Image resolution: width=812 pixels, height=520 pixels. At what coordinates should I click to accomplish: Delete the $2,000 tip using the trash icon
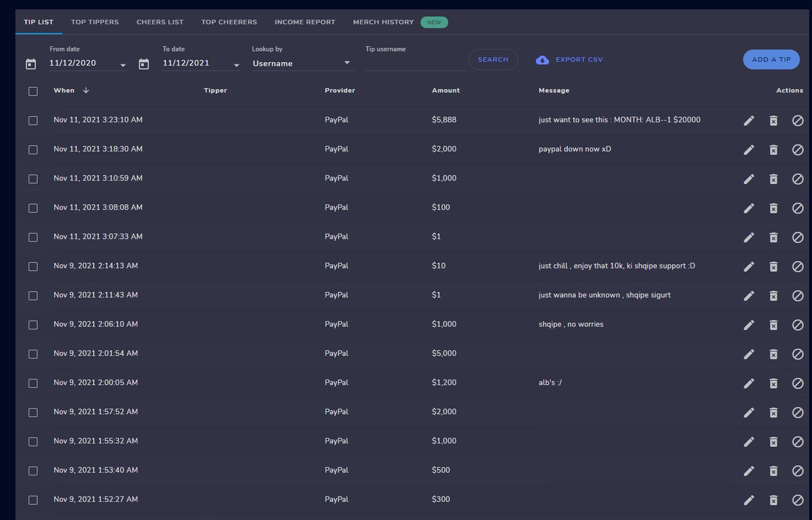773,149
